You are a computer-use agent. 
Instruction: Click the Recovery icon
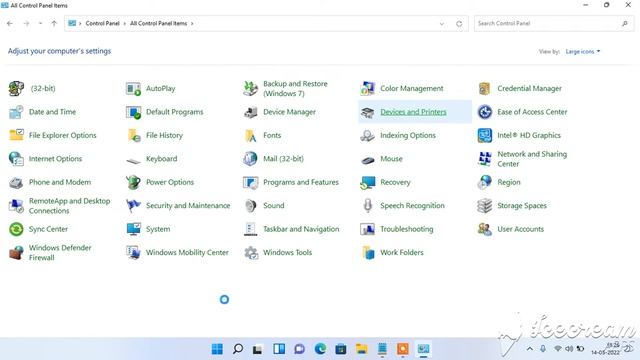[367, 182]
